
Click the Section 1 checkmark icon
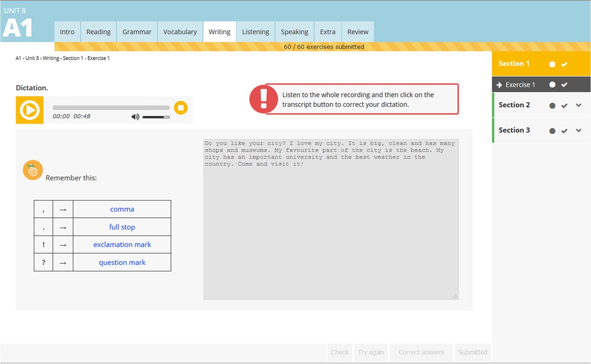564,64
